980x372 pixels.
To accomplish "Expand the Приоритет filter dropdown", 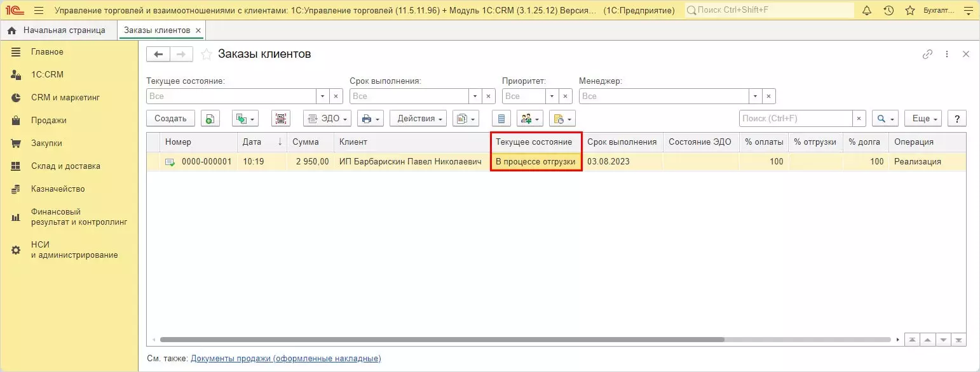I will pos(552,96).
